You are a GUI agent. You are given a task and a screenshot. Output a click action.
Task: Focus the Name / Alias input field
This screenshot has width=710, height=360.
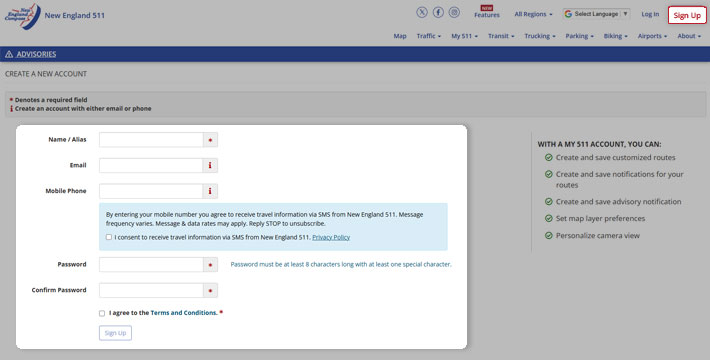click(151, 140)
